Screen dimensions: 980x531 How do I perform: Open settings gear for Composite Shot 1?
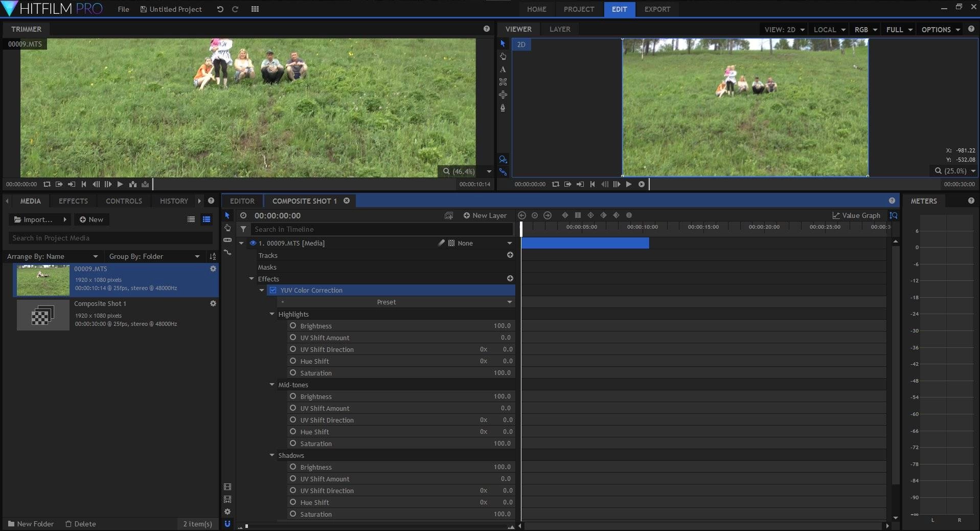coord(213,303)
